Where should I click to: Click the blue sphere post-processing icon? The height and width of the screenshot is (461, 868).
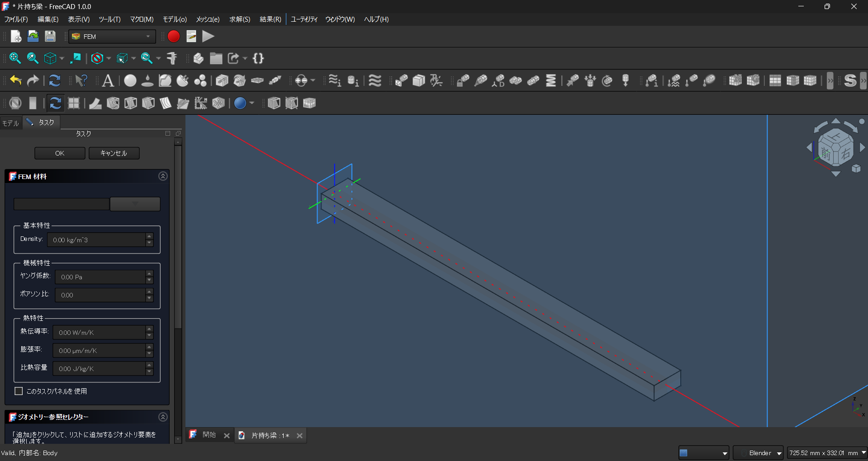(240, 103)
